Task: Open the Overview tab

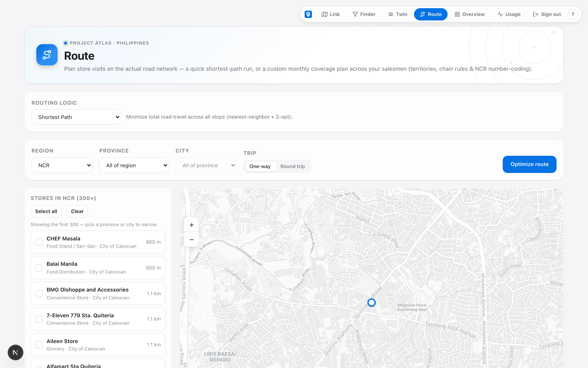Action: coord(469,14)
